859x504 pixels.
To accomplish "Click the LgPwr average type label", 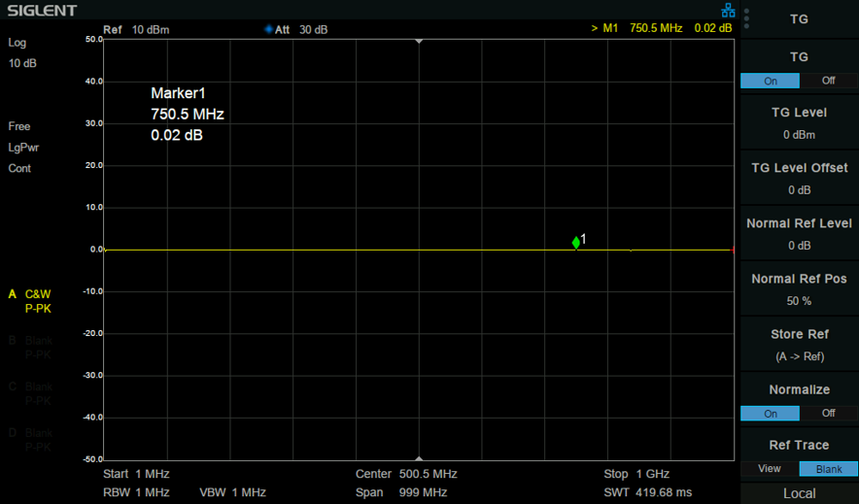I will [23, 148].
